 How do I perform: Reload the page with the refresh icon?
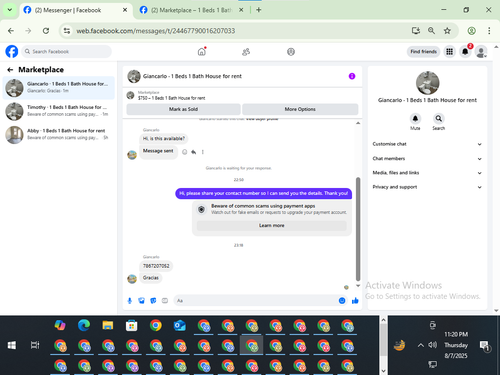(x=46, y=31)
